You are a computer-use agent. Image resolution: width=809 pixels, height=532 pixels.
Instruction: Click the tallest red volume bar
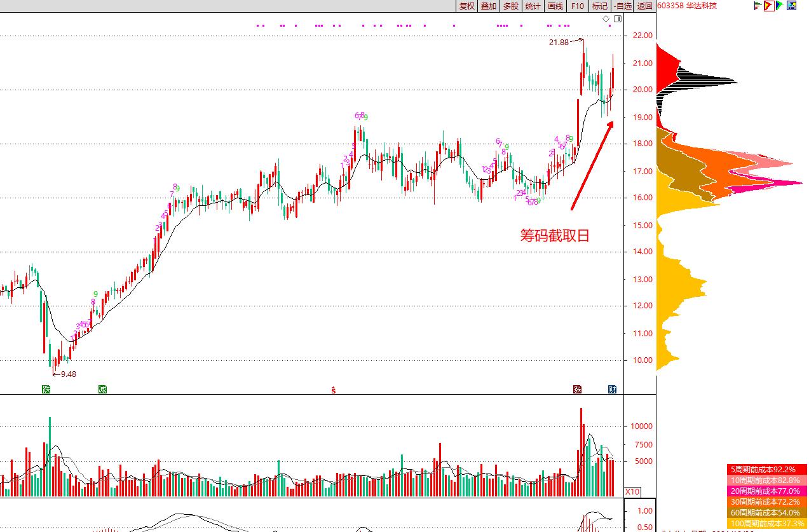581,452
